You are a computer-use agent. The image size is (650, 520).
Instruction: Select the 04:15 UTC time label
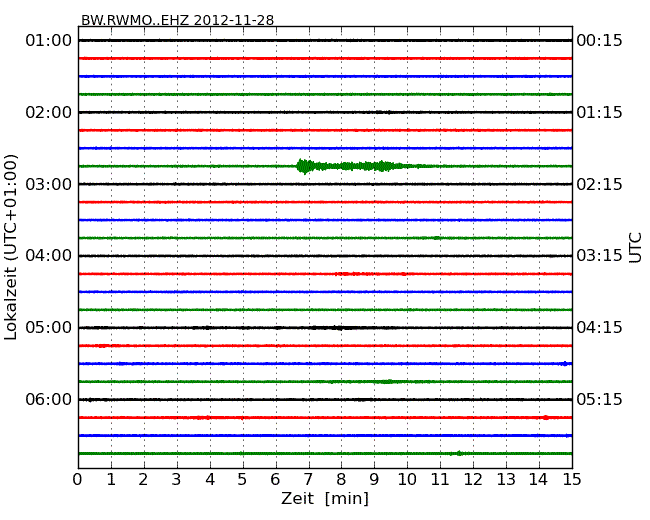tap(599, 328)
